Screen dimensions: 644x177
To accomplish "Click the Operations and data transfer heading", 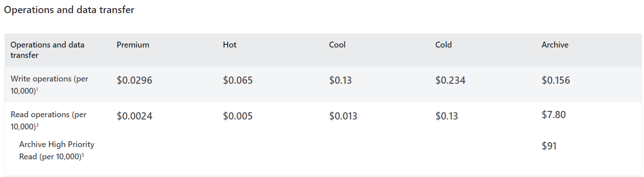I will pyautogui.click(x=69, y=10).
